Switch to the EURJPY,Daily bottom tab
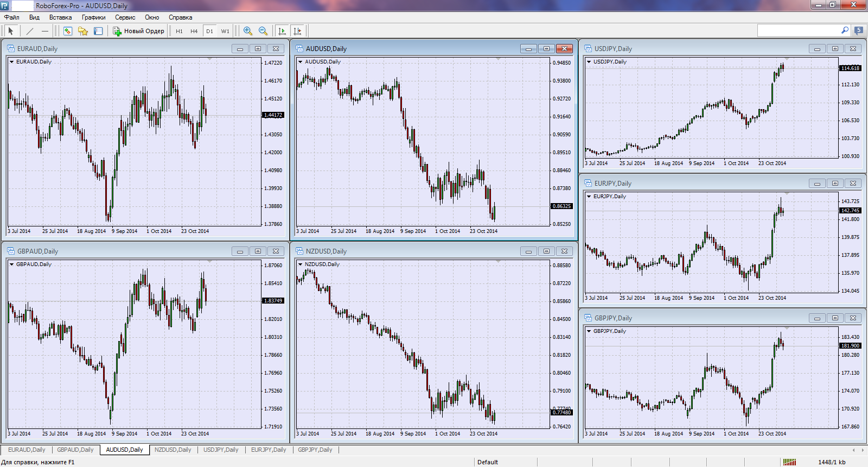Viewport: 868px width, 467px height. pyautogui.click(x=269, y=450)
